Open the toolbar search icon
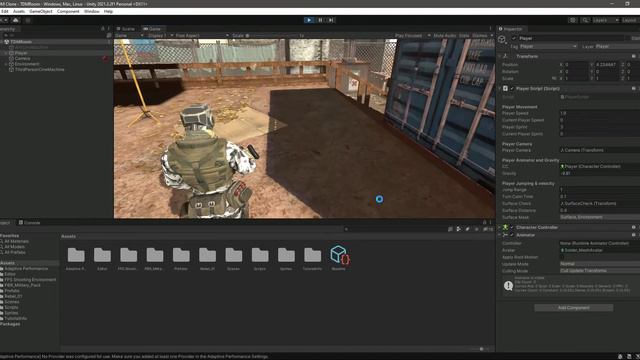Image resolution: width=640 pixels, height=360 pixels. click(585, 20)
